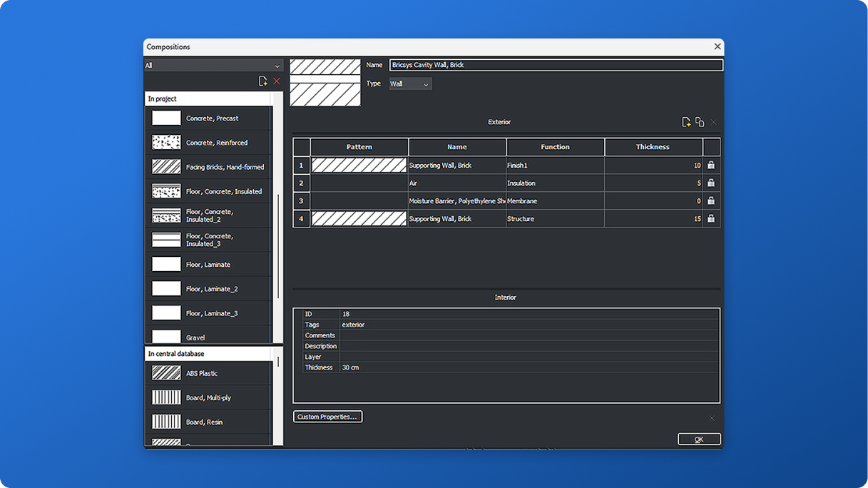Edit the composition Name text field
Image resolution: width=868 pixels, height=488 pixels.
pyautogui.click(x=556, y=65)
